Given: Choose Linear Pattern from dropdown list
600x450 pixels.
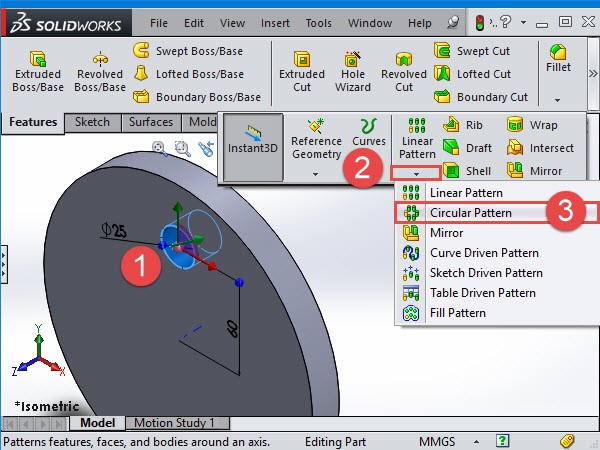Looking at the screenshot, I should [x=497, y=192].
